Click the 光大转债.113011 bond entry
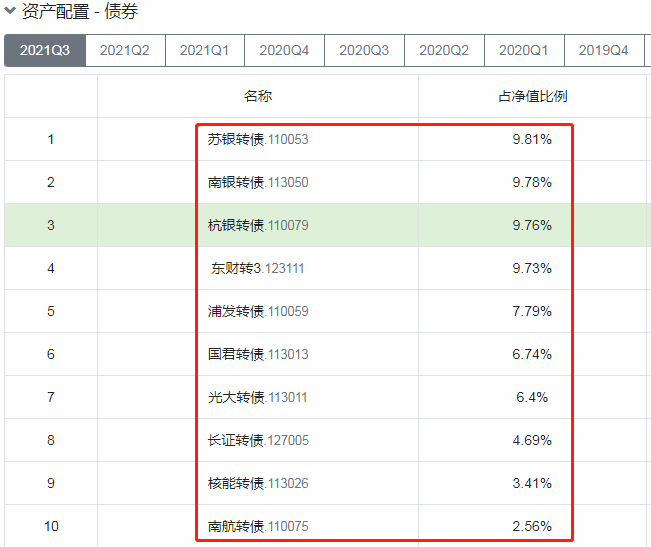The image size is (651, 547). (258, 398)
